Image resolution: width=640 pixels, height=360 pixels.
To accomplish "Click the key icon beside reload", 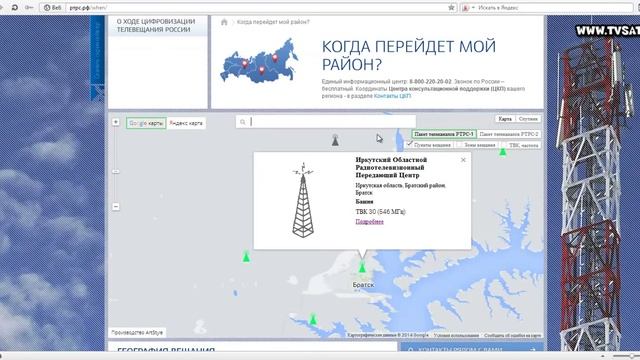I will (x=29, y=7).
